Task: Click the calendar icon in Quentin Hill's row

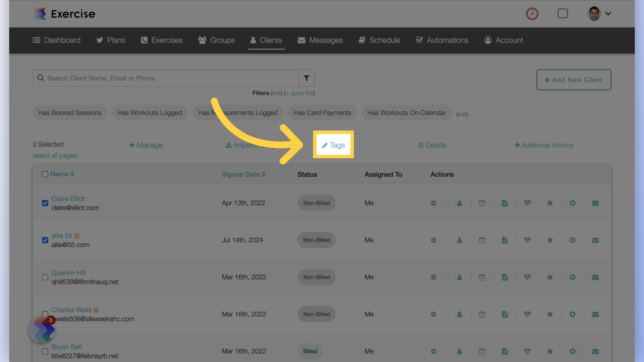Action: pos(482,277)
